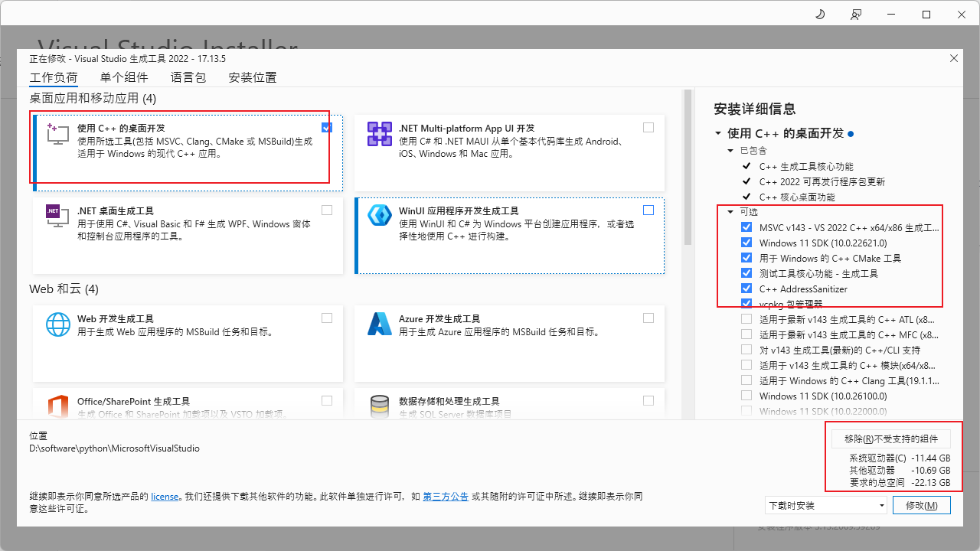Click the Office/SharePoint build tools icon
This screenshot has width=980, height=551.
pos(58,406)
